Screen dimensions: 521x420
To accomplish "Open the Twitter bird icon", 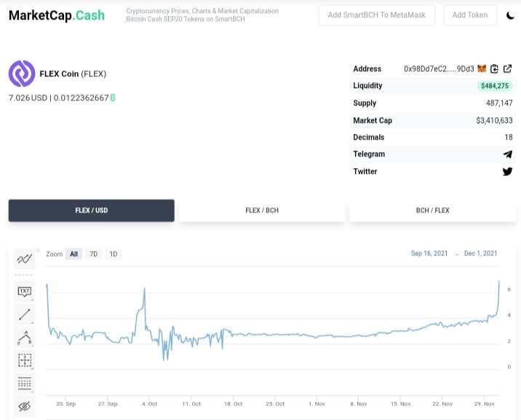I will click(507, 172).
